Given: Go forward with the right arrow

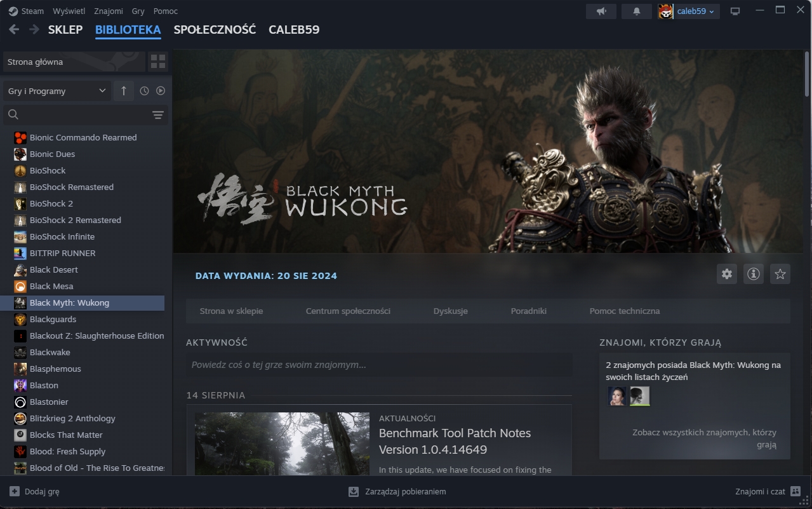Looking at the screenshot, I should tap(34, 29).
